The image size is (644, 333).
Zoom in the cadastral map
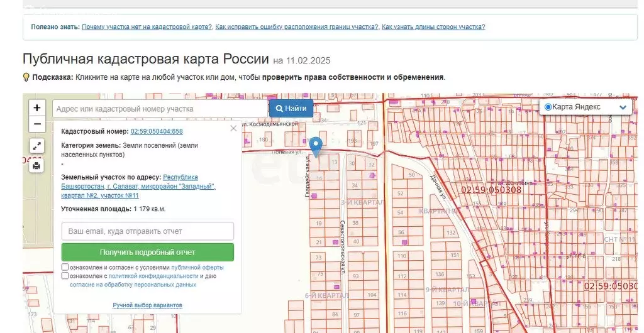click(x=37, y=108)
